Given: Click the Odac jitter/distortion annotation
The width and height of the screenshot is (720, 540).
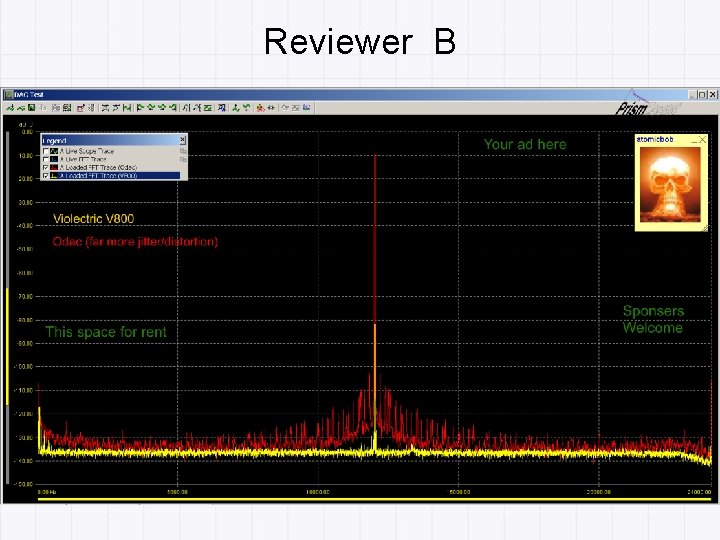Looking at the screenshot, I should pos(135,242).
